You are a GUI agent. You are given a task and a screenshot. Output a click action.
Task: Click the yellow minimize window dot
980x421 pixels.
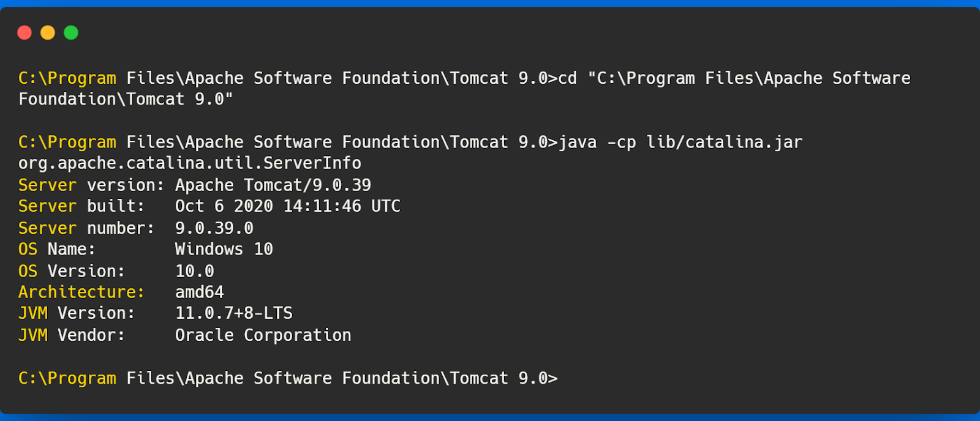(x=48, y=32)
